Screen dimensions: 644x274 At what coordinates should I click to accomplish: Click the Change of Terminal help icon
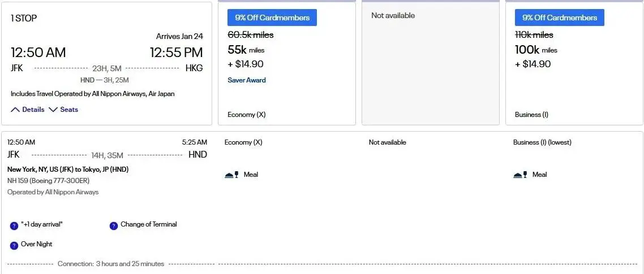(114, 225)
